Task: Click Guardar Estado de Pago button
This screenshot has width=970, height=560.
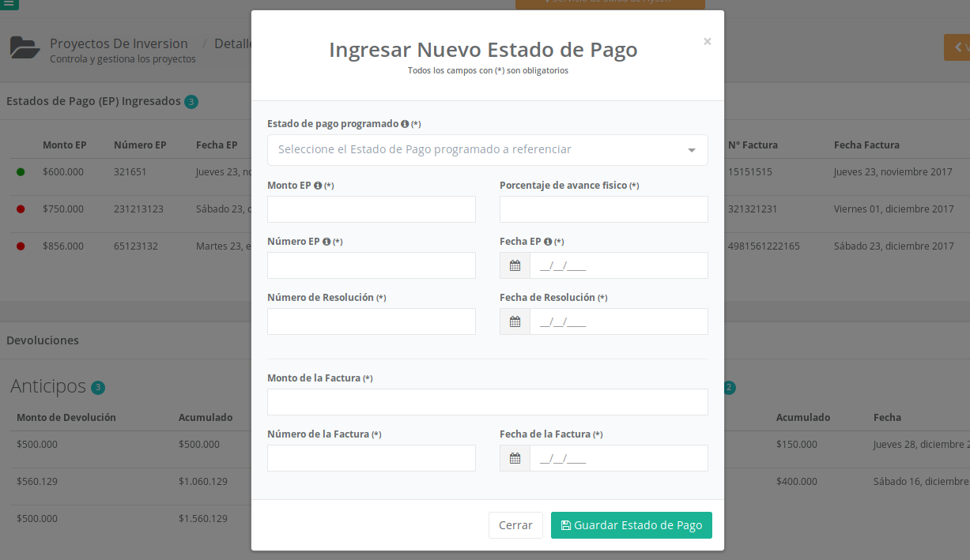Action: pos(631,525)
